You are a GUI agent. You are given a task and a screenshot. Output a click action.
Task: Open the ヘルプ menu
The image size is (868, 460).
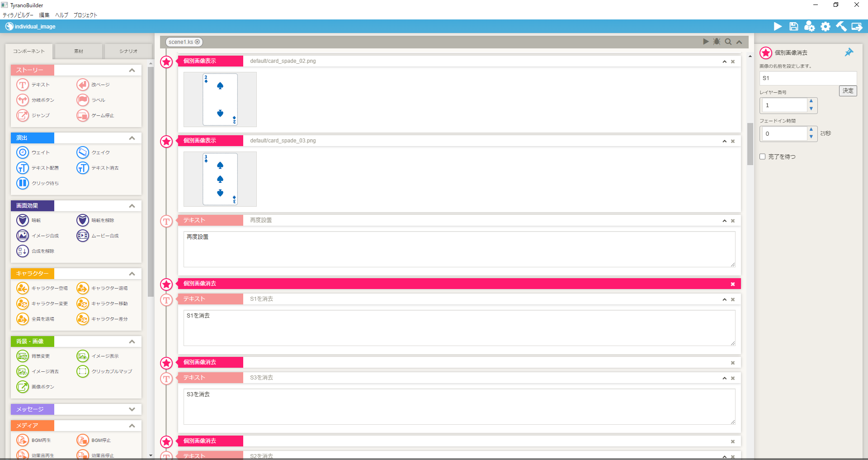(x=61, y=15)
